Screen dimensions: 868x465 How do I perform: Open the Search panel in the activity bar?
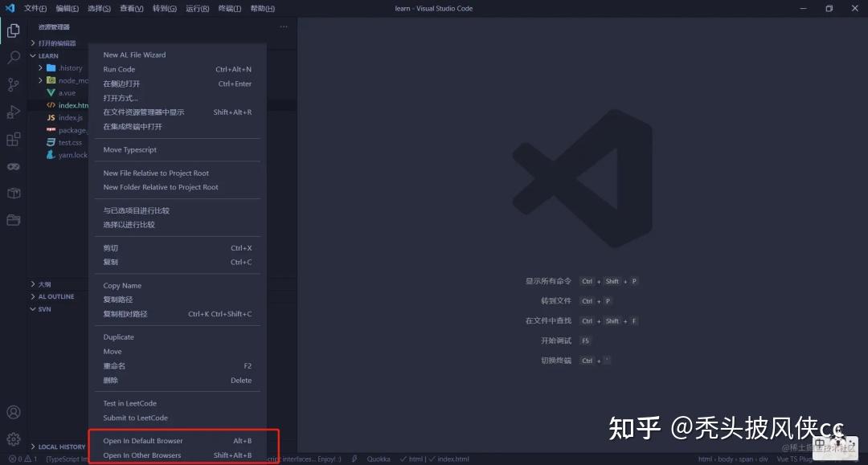[x=13, y=57]
